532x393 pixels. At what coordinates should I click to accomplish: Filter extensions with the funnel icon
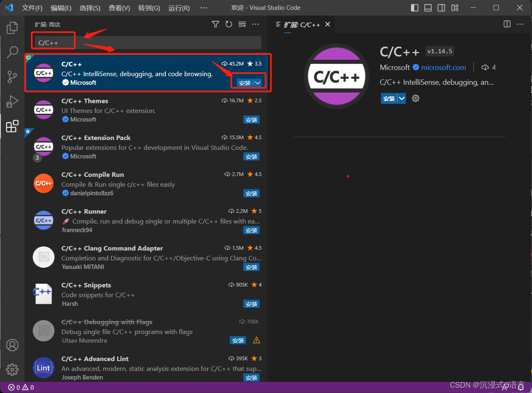(215, 25)
